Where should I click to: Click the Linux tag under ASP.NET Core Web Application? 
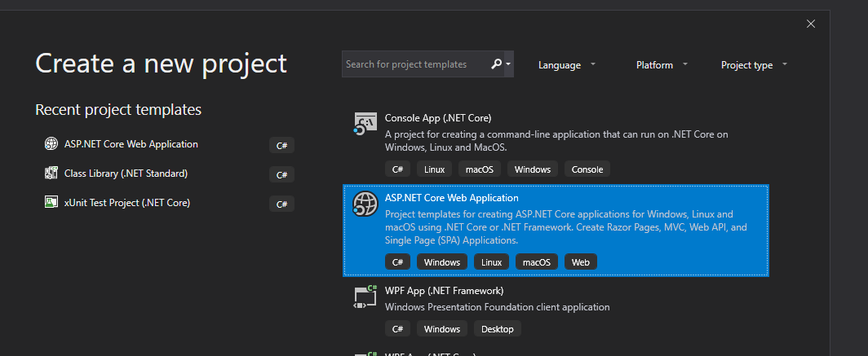pyautogui.click(x=492, y=262)
